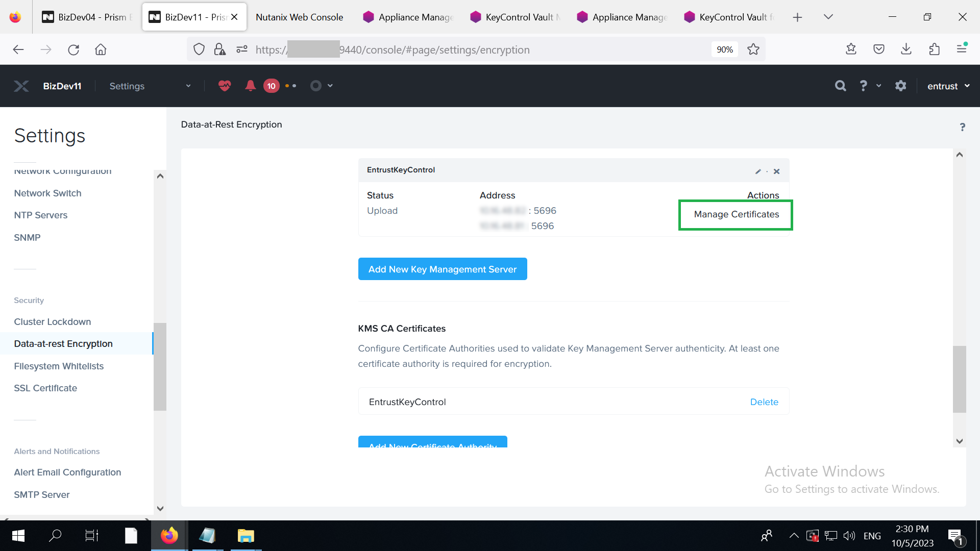Select NTP Servers in settings sidebar
980x551 pixels.
[41, 215]
